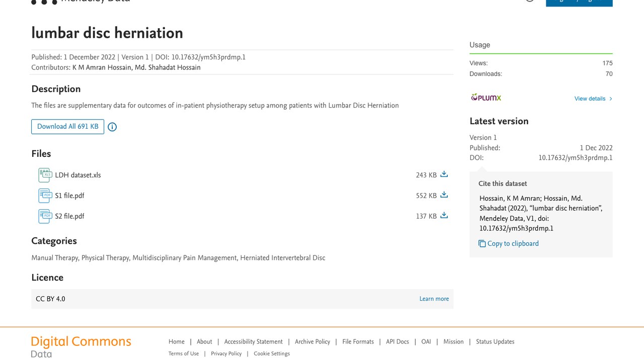Click the CC BY 4.0 licence text
The width and height of the screenshot is (644, 362).
click(x=50, y=299)
